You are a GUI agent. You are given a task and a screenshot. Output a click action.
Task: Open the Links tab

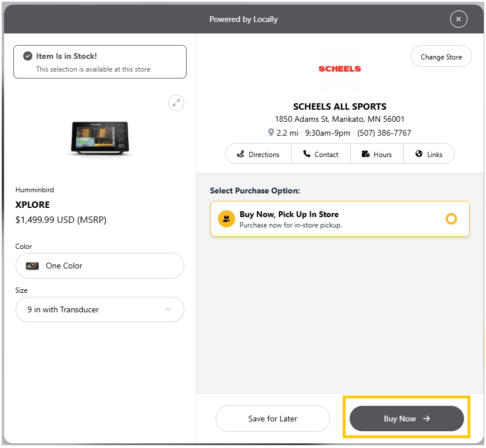(429, 154)
